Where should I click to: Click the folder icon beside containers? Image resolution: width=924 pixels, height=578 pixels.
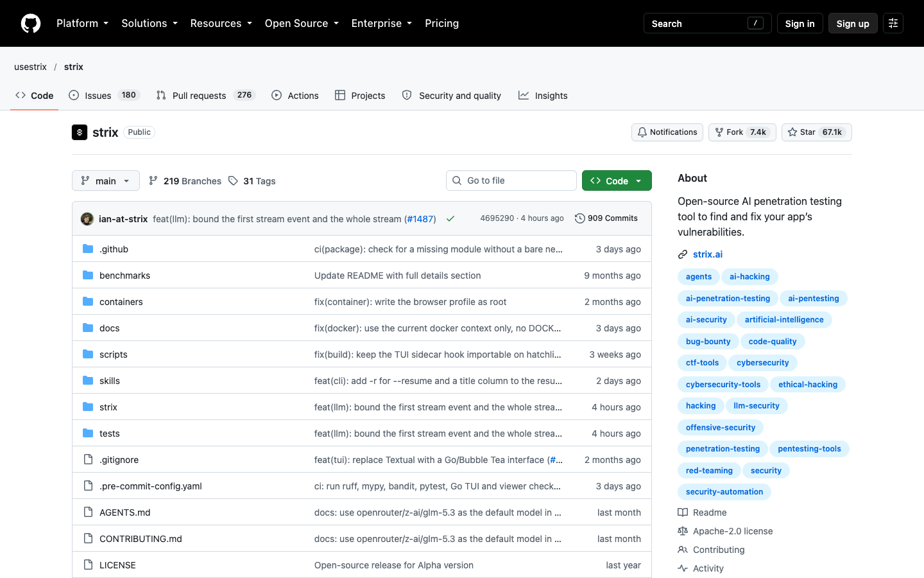click(88, 302)
